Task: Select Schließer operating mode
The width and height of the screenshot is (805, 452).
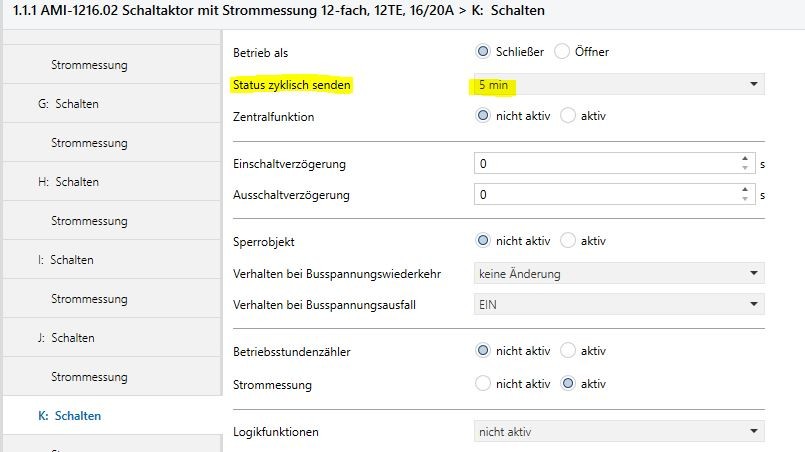Action: pos(484,51)
